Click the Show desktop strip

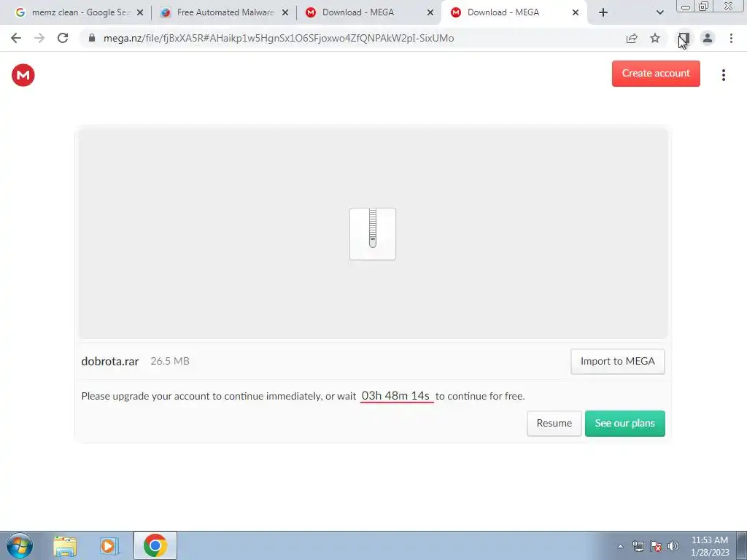(x=742, y=545)
